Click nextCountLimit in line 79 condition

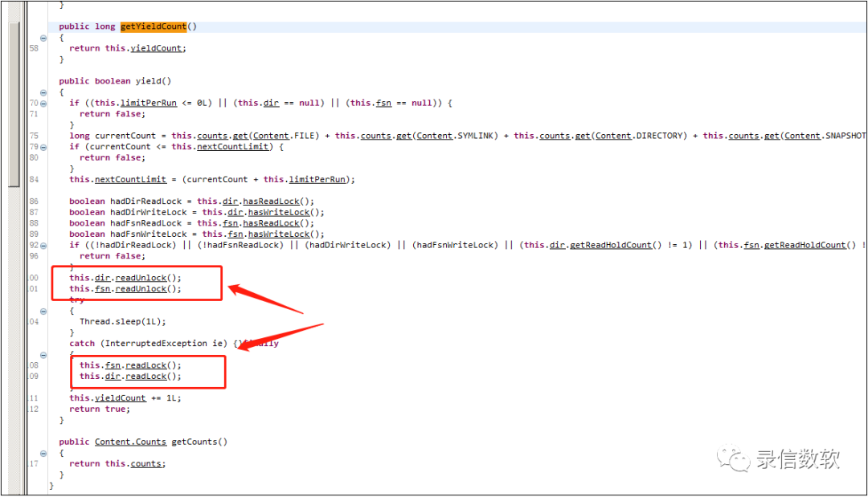coord(232,146)
